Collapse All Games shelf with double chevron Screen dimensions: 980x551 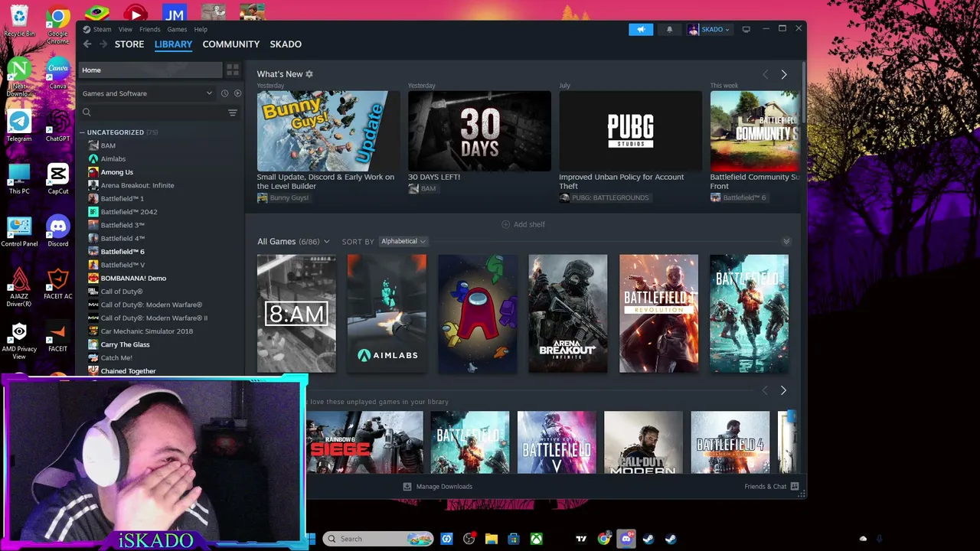tap(786, 242)
